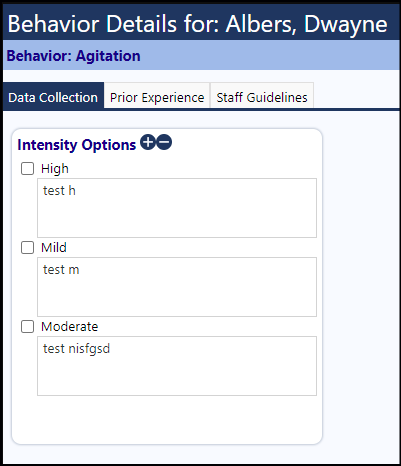Select the 'High' label text
The image size is (401, 466).
pos(55,169)
